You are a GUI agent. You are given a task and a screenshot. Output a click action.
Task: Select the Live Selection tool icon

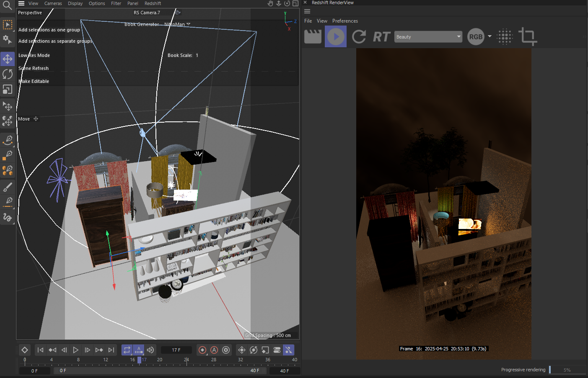(8, 25)
